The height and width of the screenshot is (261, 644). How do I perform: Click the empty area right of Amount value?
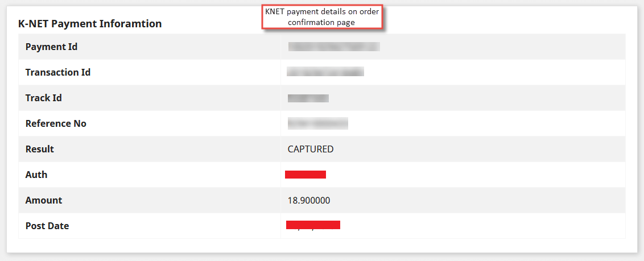[x=478, y=200]
